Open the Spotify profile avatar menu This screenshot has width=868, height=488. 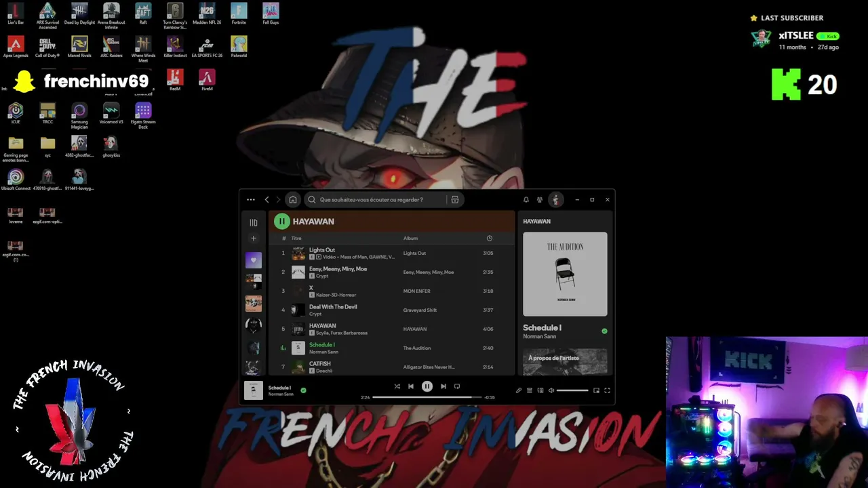pos(555,200)
